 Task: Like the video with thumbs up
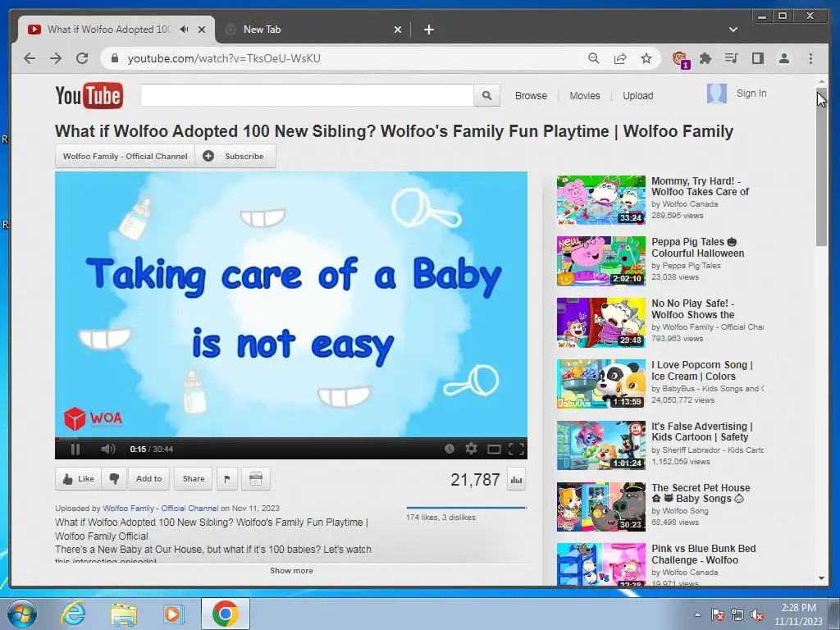78,479
